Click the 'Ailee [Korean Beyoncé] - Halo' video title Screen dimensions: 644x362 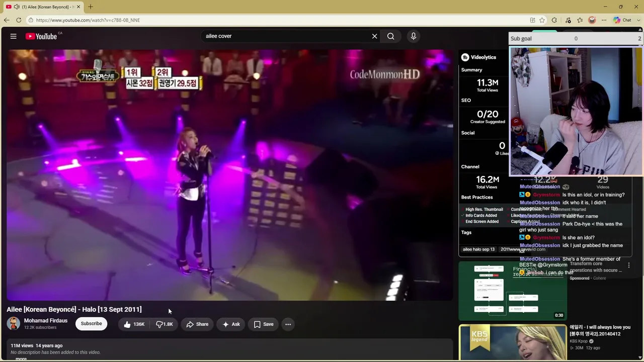click(74, 309)
